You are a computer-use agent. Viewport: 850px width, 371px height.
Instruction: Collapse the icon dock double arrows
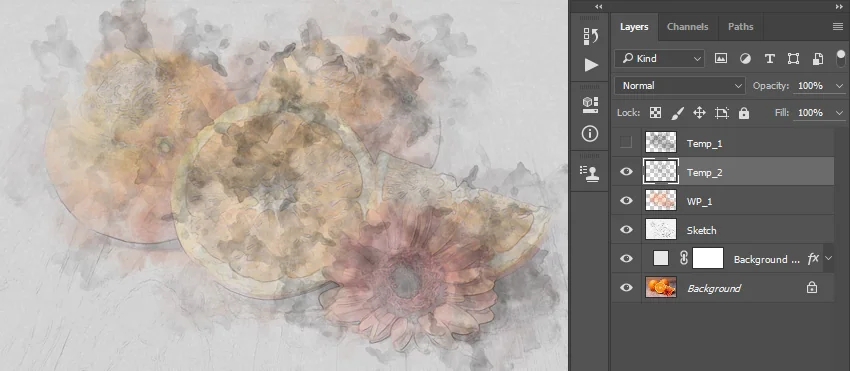tap(598, 7)
